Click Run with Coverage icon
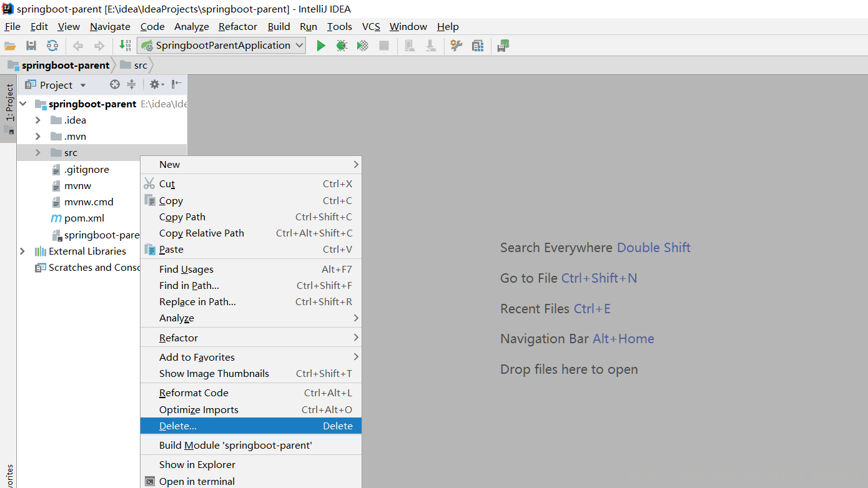The height and width of the screenshot is (488, 868). 362,46
